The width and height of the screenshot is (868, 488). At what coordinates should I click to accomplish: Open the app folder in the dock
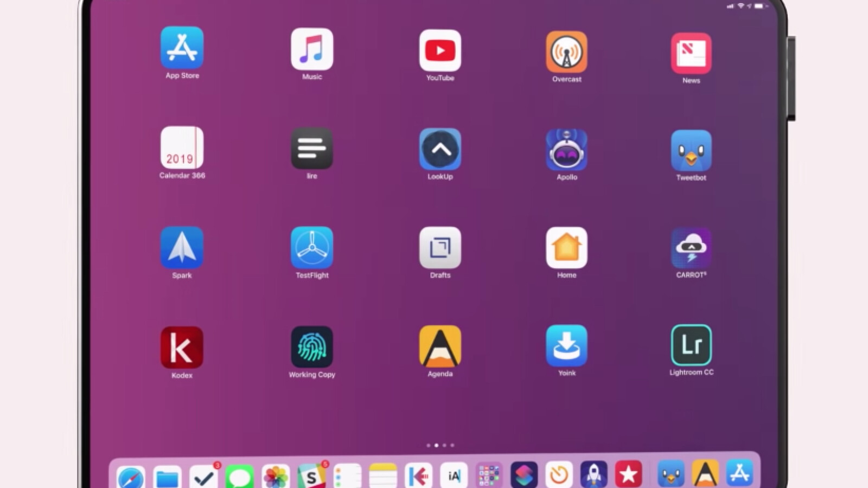[x=489, y=476]
